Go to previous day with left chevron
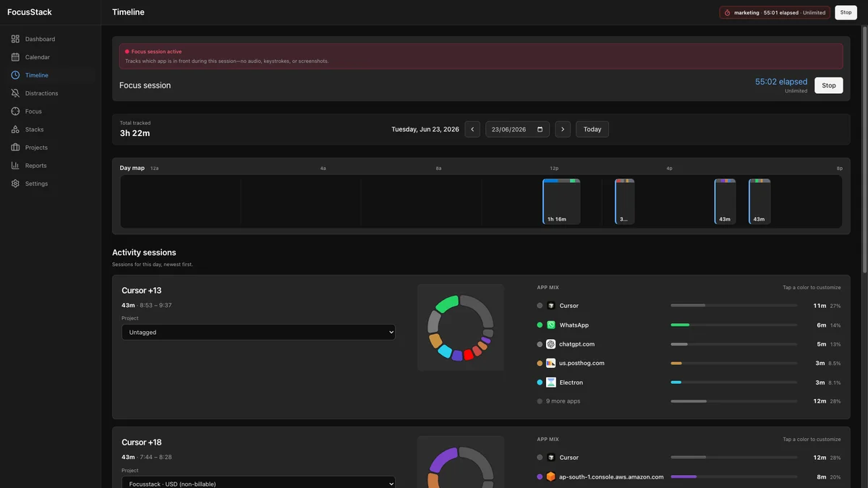 472,129
